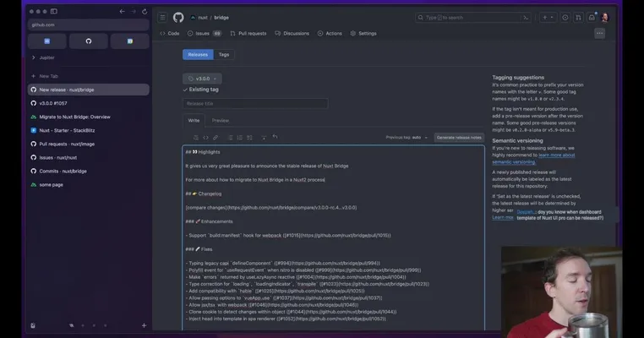This screenshot has height=338, width=644.
Task: Insert a task list icon
Action: point(249,138)
